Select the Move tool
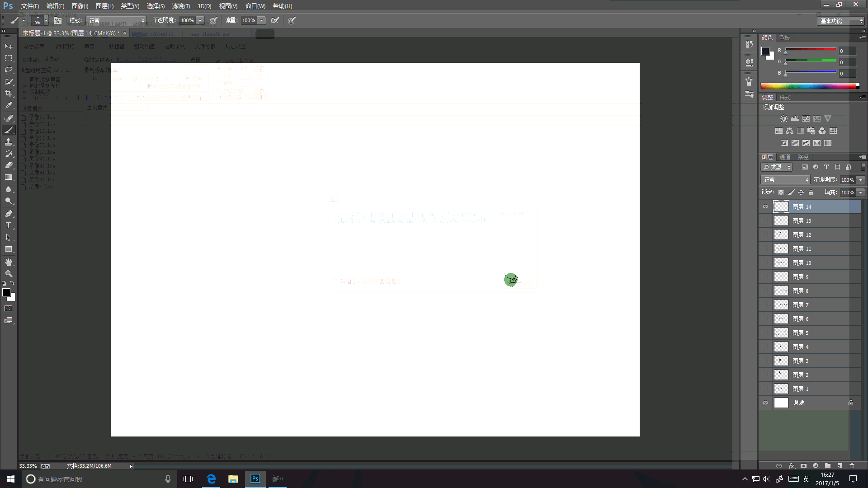 (x=9, y=47)
